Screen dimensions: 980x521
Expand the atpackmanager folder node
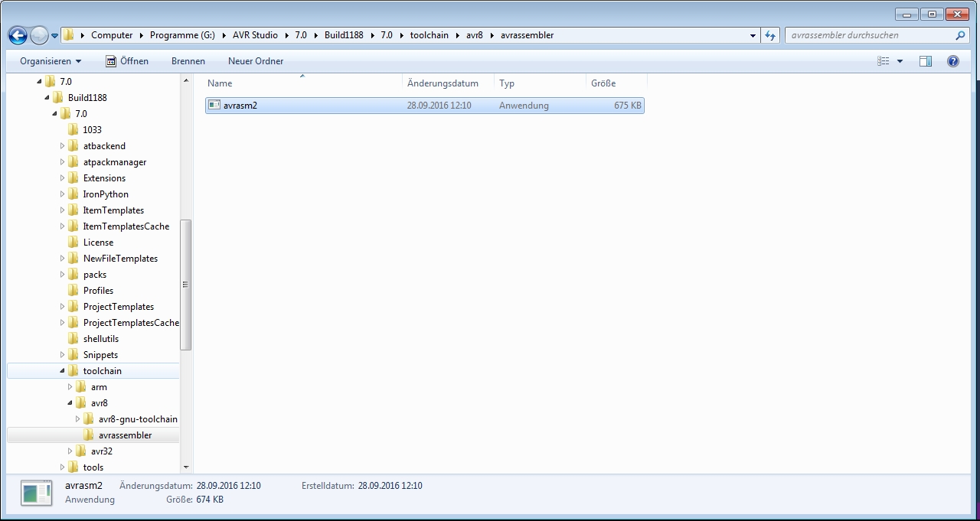click(x=63, y=162)
